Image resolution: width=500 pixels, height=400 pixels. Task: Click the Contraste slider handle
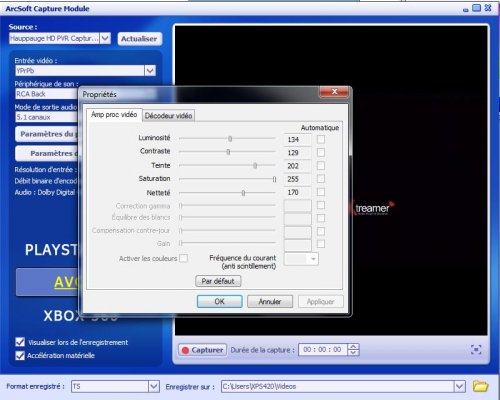228,152
